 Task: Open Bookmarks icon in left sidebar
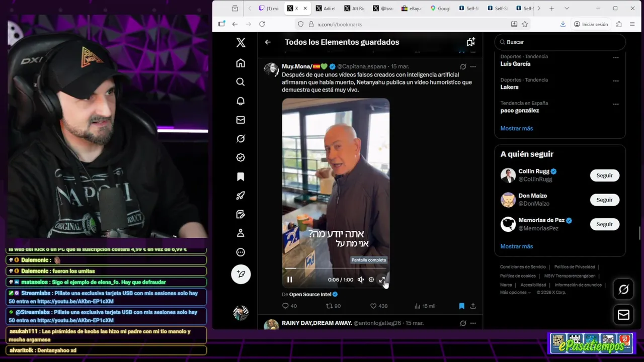click(240, 176)
